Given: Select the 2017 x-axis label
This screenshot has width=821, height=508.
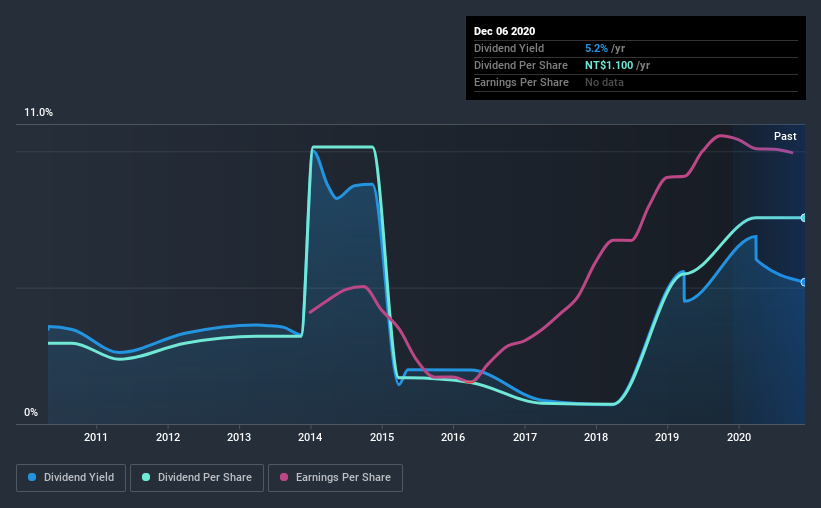Looking at the screenshot, I should pos(525,437).
